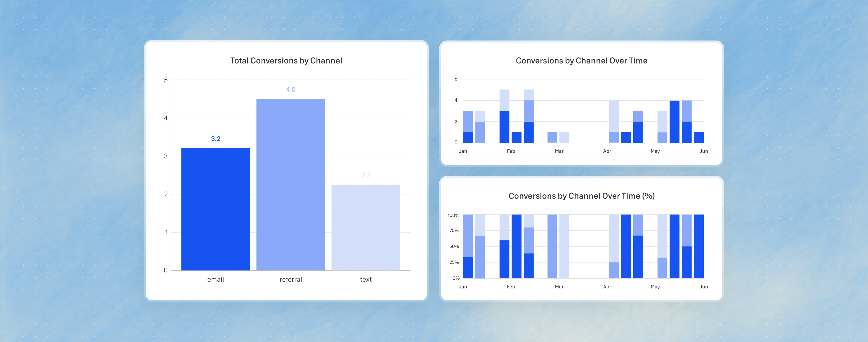The width and height of the screenshot is (868, 342).
Task: Click the Jun label in the top time chart
Action: 703,151
